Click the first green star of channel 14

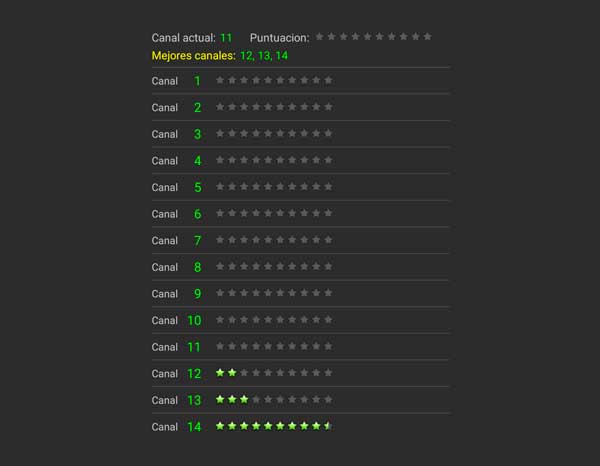pyautogui.click(x=221, y=426)
